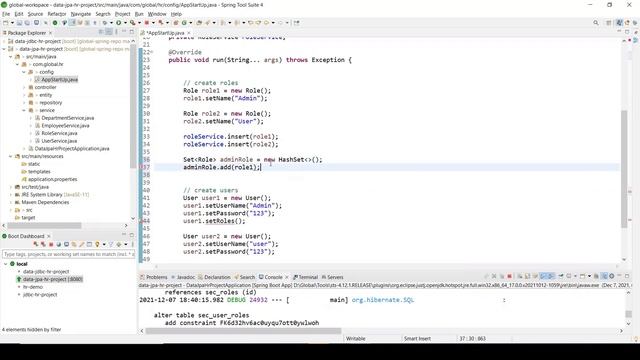
Task: Open the Refactor menu
Action: coord(57,14)
